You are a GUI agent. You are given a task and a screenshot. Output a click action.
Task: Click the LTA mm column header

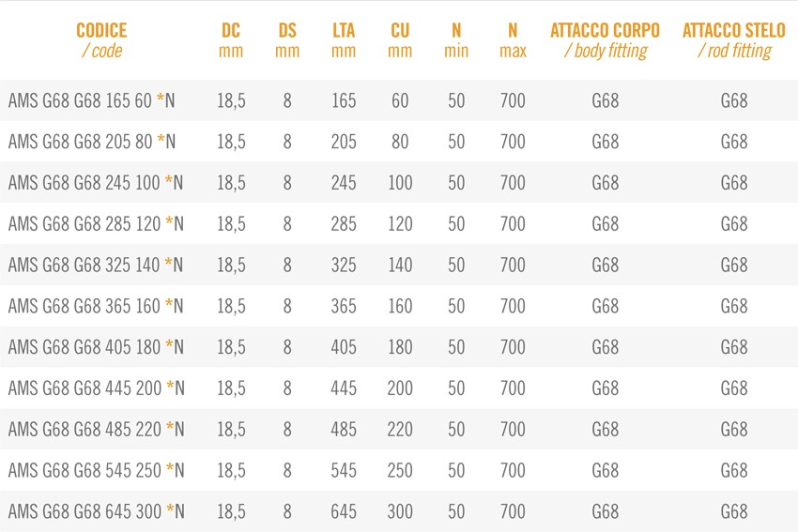[x=344, y=40]
